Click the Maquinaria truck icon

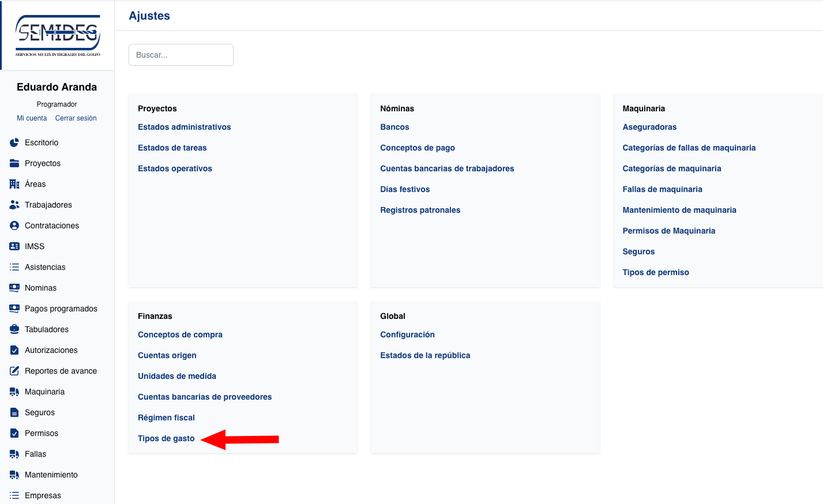tap(14, 392)
